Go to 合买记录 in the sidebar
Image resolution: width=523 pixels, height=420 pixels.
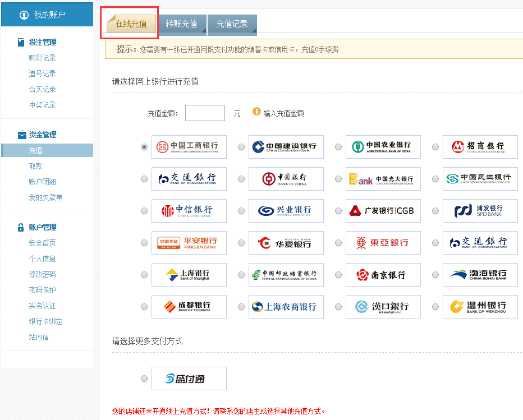click(x=42, y=89)
